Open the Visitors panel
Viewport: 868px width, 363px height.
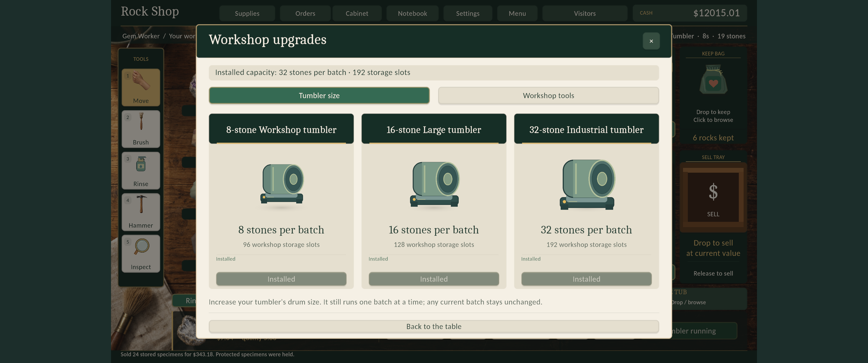(585, 13)
